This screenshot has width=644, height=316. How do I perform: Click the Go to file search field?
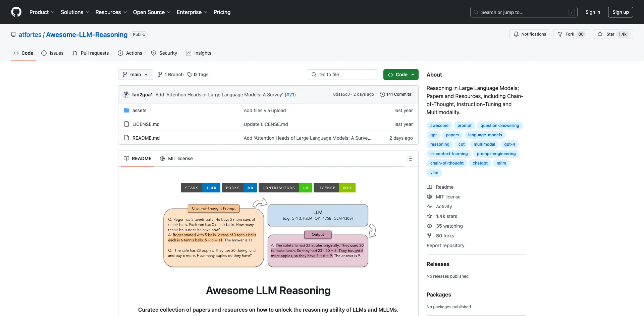pos(342,75)
